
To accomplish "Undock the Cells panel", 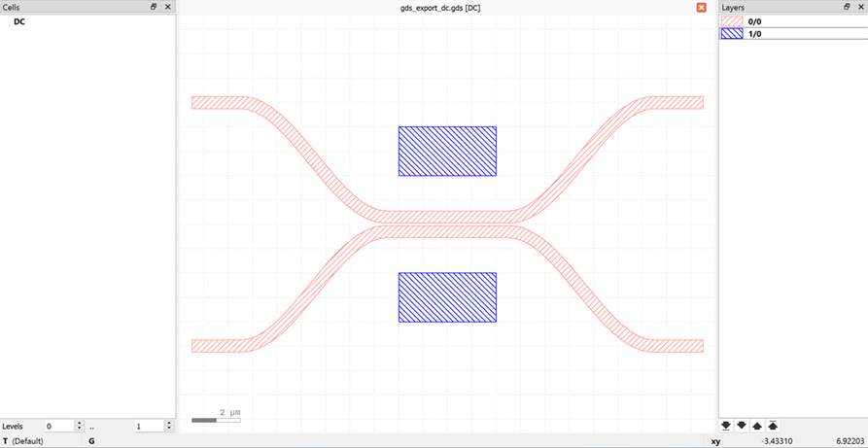I will [x=154, y=7].
